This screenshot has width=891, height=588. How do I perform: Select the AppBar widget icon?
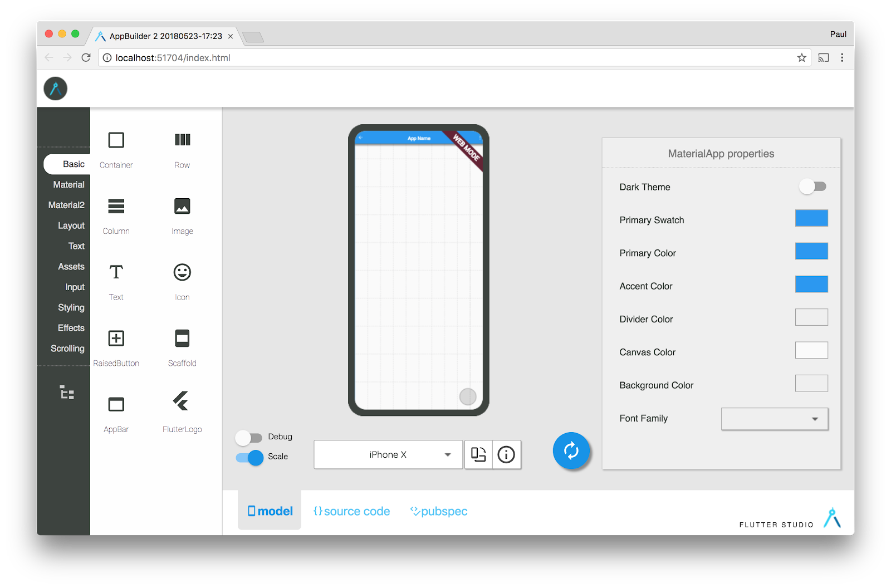115,404
